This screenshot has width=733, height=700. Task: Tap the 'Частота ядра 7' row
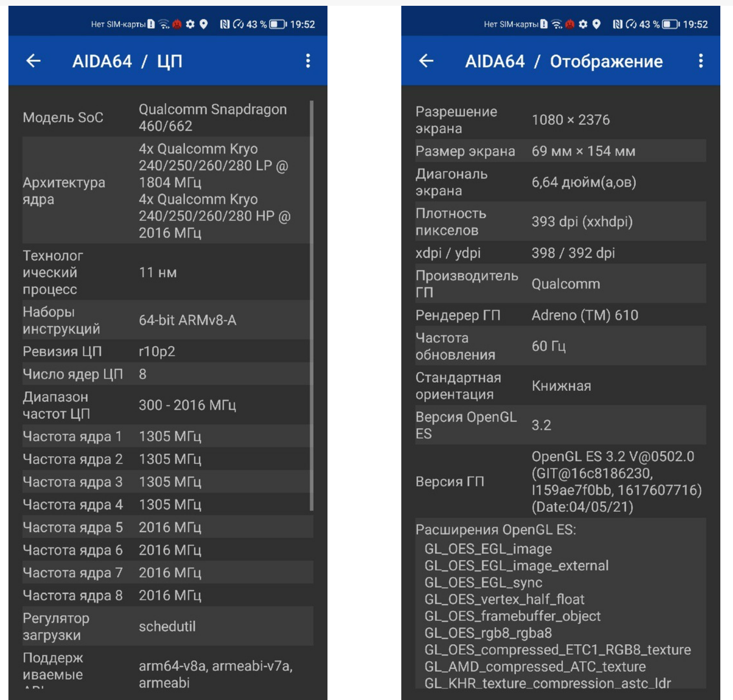168,572
